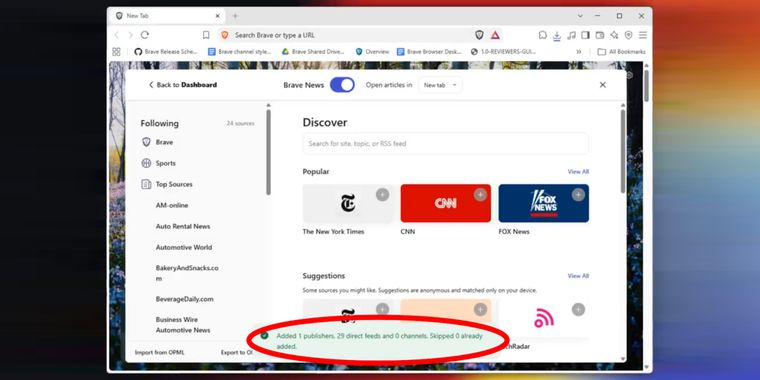Add FOX News source with plus icon
This screenshot has height=380, width=760.
578,195
